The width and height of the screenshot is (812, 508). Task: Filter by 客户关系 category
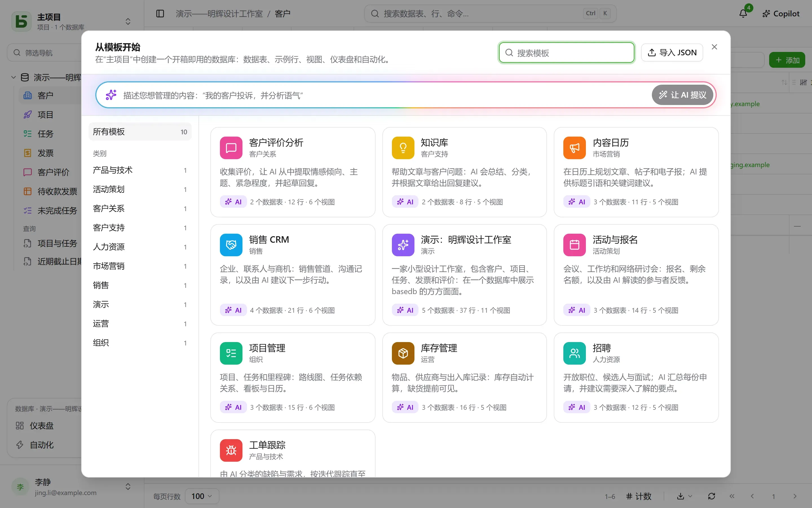point(140,209)
